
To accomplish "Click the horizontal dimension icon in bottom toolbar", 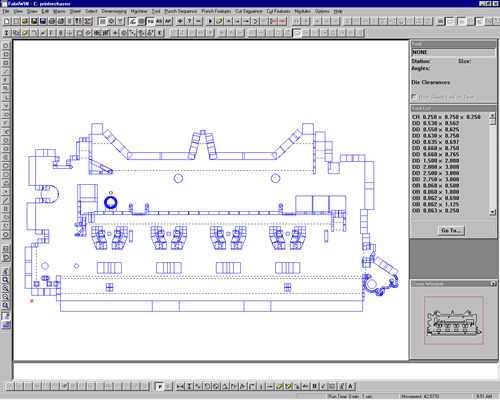I will point(180,386).
